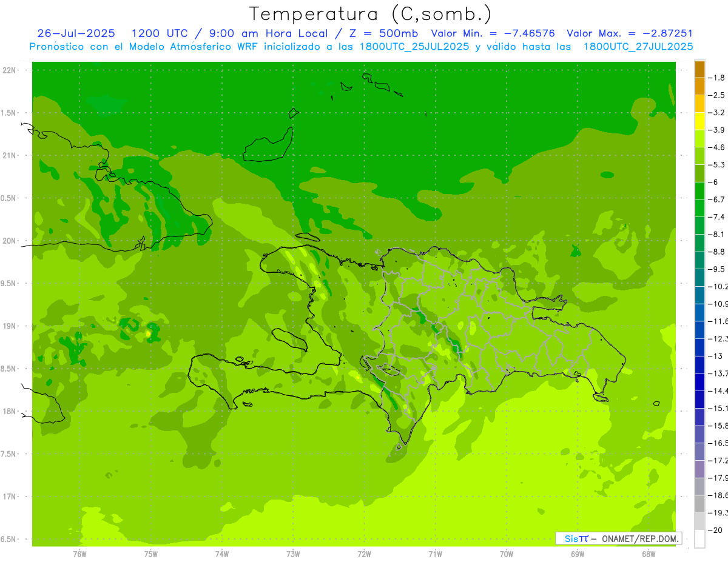The image size is (728, 562).
Task: Click the '-3.9' legend value
Action: coord(718,130)
